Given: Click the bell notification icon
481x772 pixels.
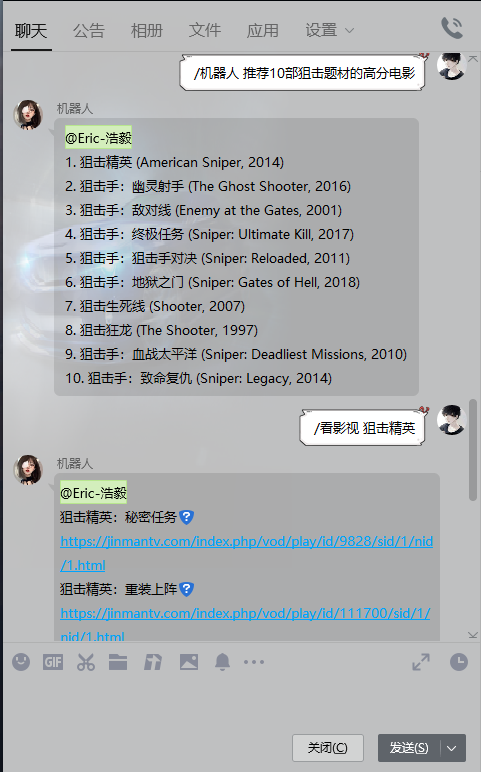Looking at the screenshot, I should (223, 662).
